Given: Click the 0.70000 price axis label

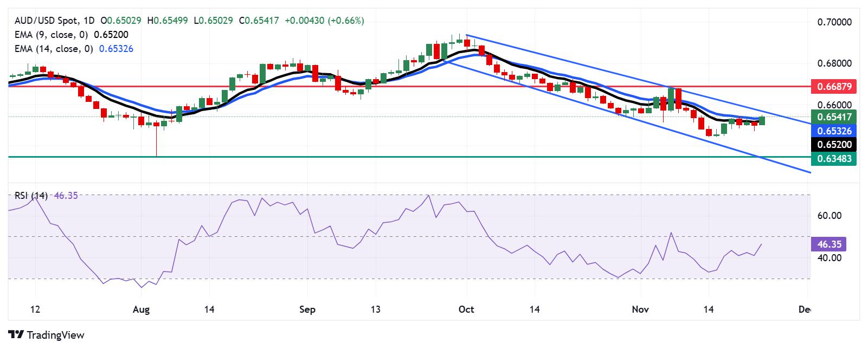Looking at the screenshot, I should [834, 22].
